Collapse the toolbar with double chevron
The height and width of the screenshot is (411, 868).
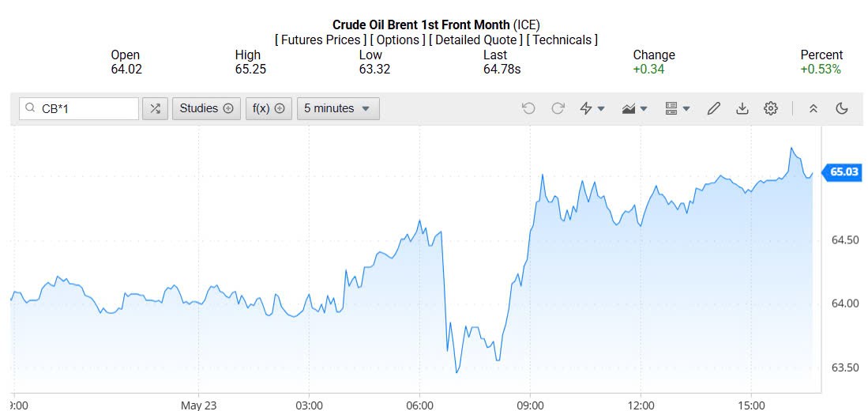(x=814, y=109)
